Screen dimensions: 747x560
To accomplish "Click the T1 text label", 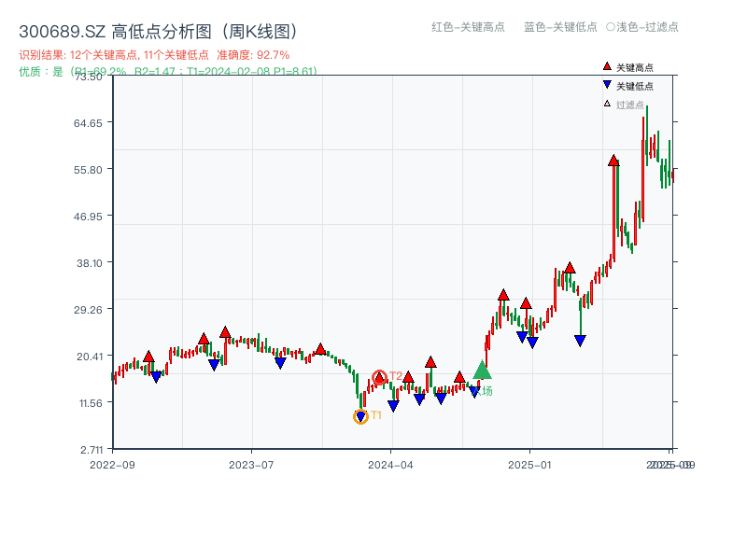I will coord(376,415).
